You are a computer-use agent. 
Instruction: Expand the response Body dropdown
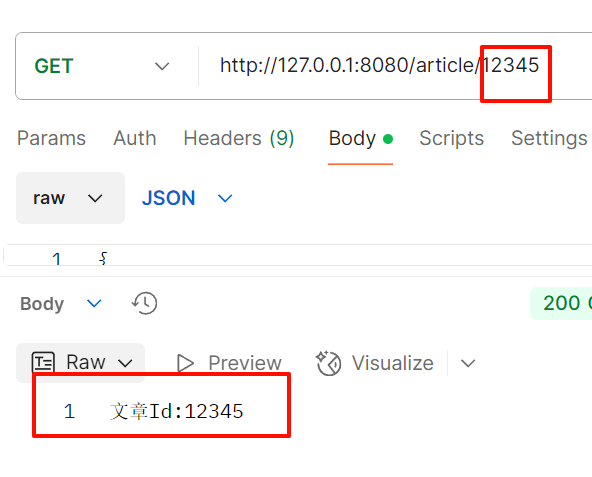point(61,304)
